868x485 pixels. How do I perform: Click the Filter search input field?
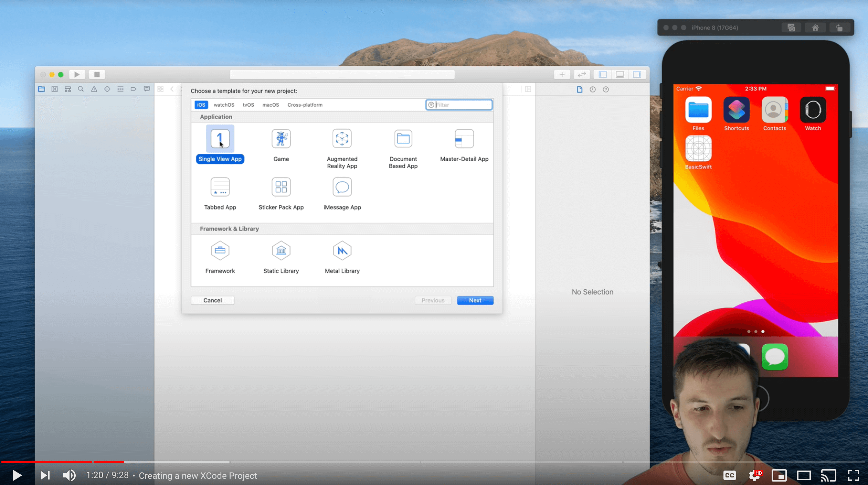(459, 105)
